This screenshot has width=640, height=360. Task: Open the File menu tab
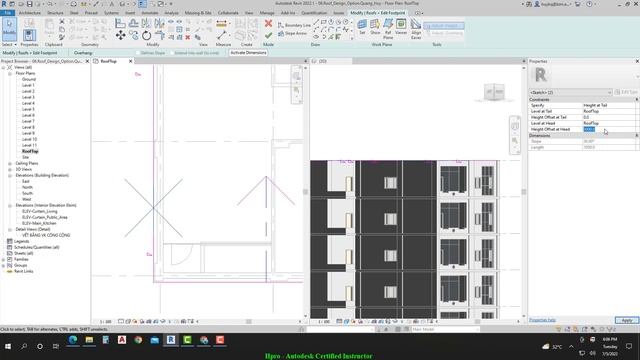pos(7,13)
